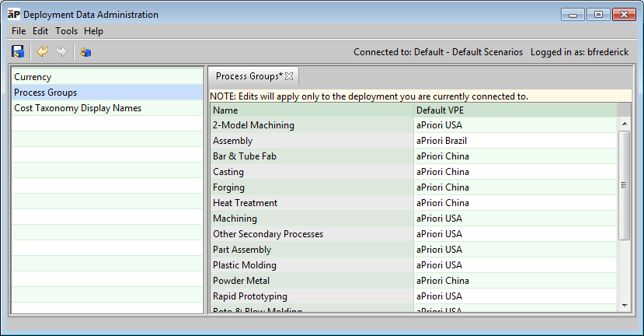Open the Help menu

93,31
